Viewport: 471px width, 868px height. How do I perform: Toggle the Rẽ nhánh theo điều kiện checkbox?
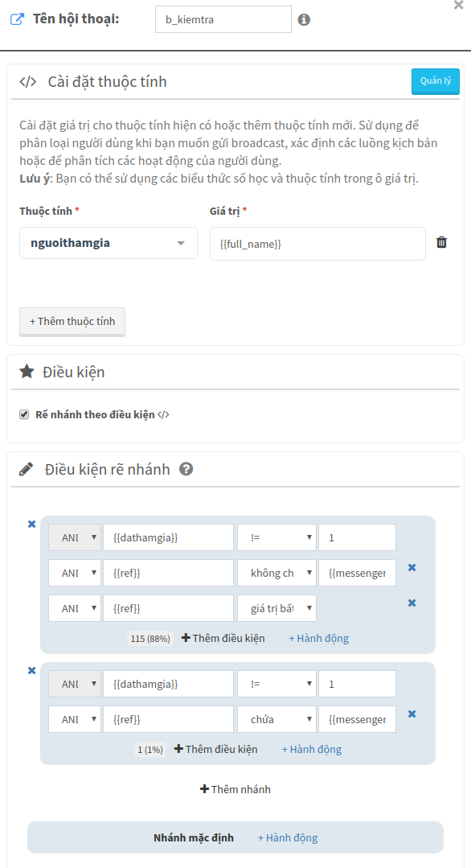click(x=24, y=414)
